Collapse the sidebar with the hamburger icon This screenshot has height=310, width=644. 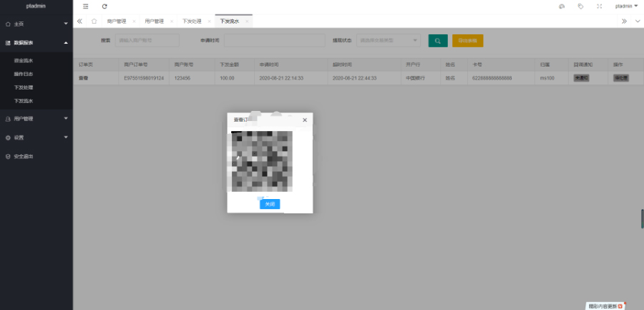[x=86, y=6]
